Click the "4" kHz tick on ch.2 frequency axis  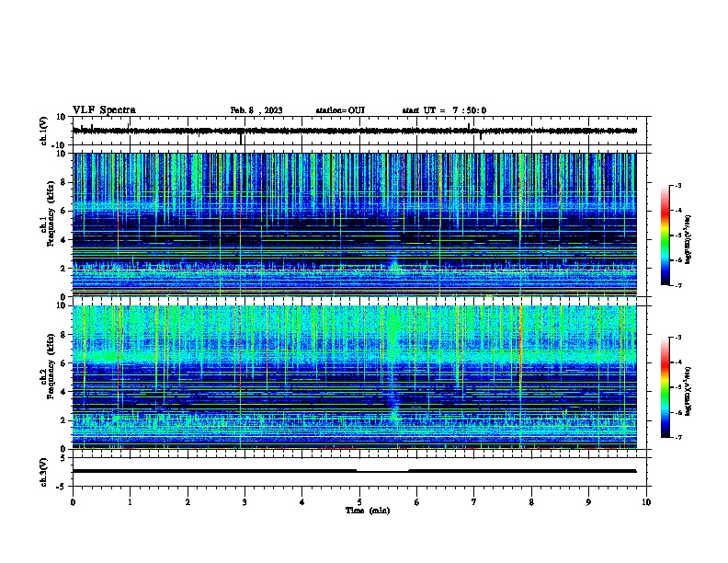(63, 392)
